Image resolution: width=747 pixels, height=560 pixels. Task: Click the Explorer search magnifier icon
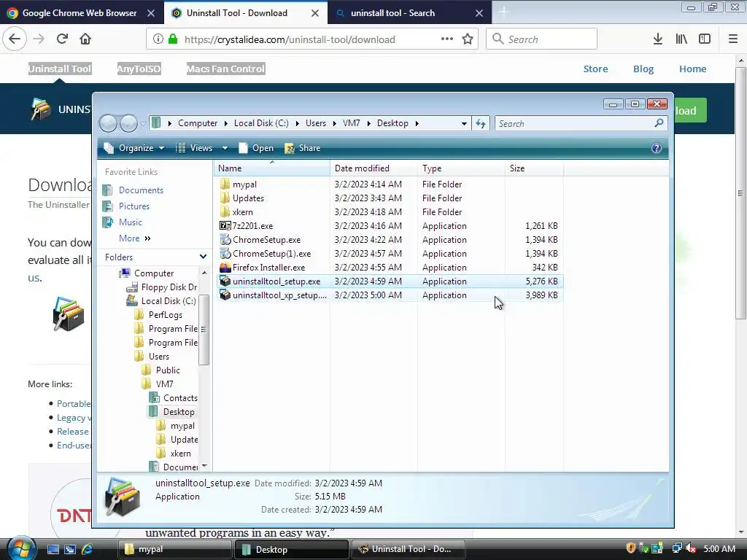pos(659,123)
